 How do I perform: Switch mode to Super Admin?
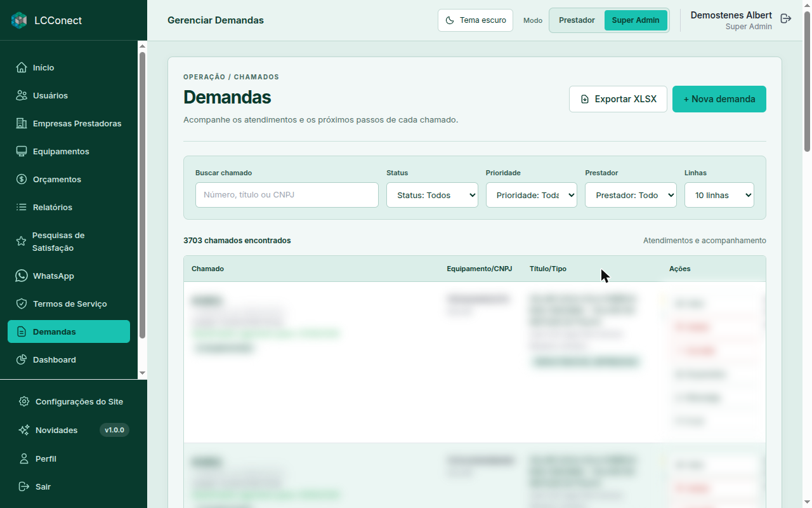pos(636,20)
